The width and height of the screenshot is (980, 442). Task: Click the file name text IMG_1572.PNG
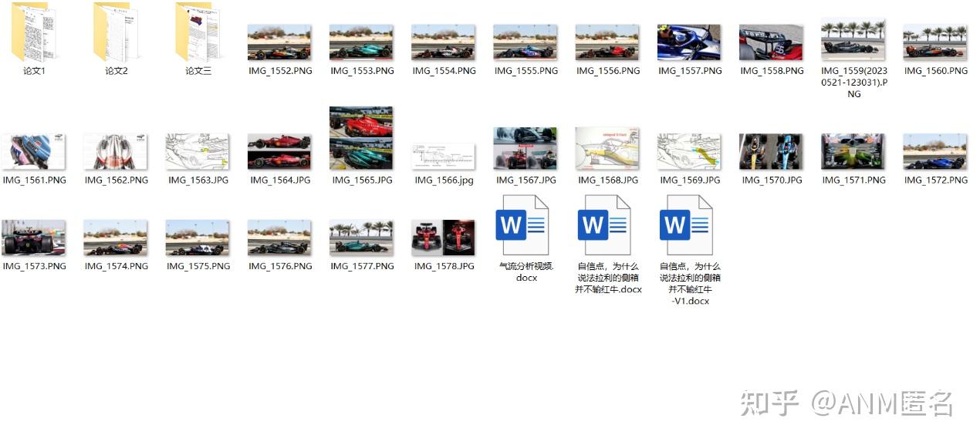pyautogui.click(x=936, y=181)
